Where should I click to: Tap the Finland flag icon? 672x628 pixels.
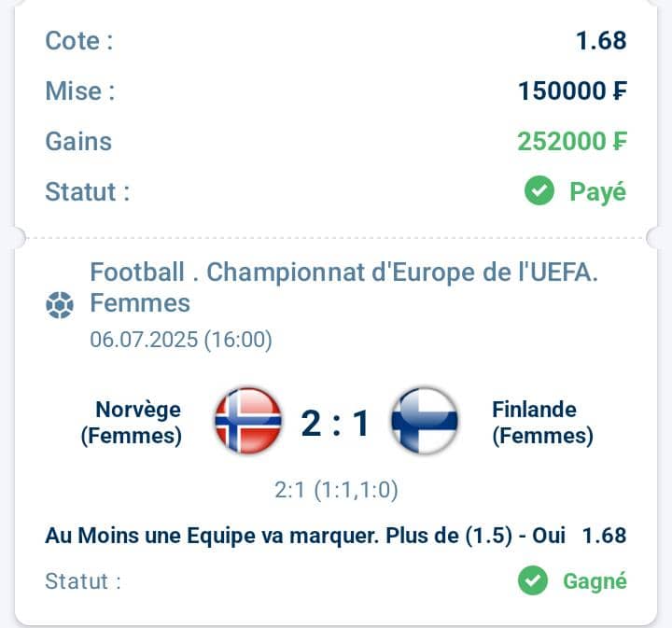click(x=425, y=421)
